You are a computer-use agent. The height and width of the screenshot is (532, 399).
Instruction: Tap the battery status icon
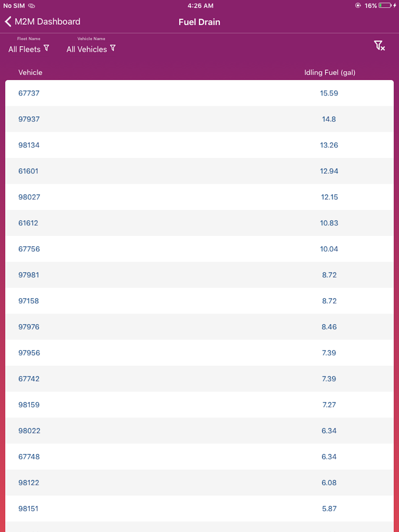pyautogui.click(x=385, y=6)
